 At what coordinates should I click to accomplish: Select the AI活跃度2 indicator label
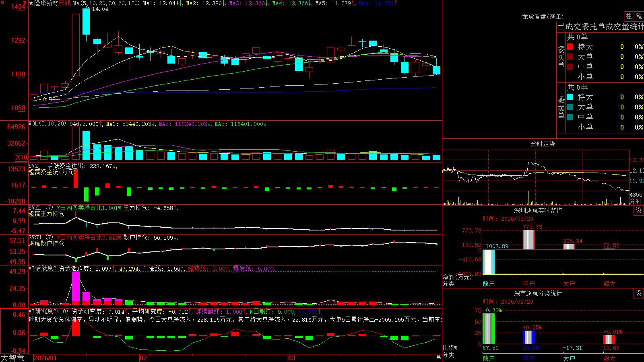coord(42,268)
